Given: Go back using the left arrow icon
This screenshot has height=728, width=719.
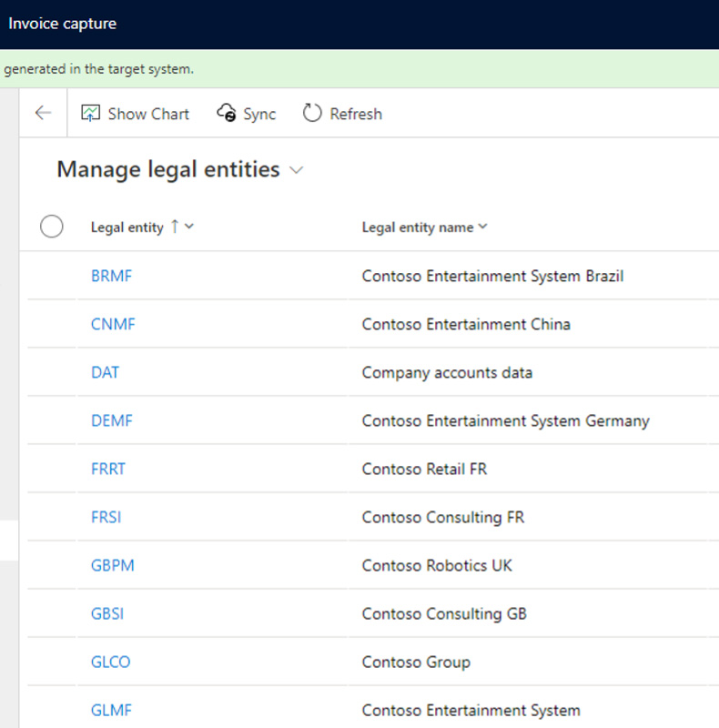Looking at the screenshot, I should pyautogui.click(x=43, y=113).
